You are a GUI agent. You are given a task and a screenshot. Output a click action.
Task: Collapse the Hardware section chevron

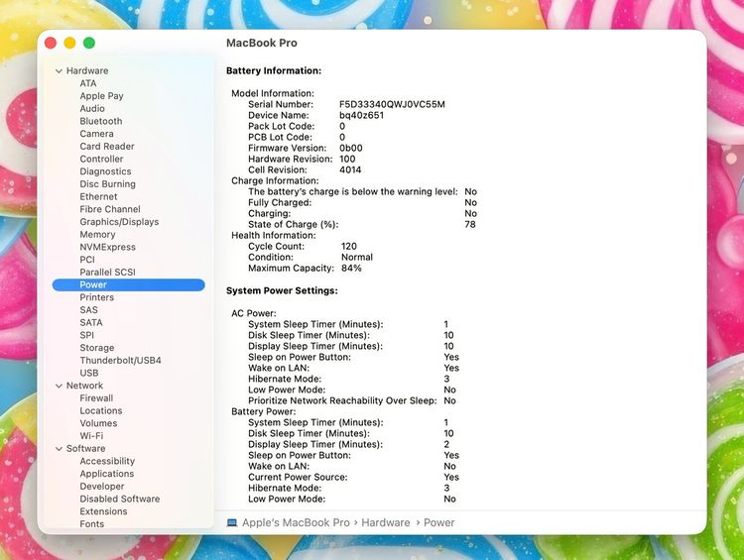point(59,71)
